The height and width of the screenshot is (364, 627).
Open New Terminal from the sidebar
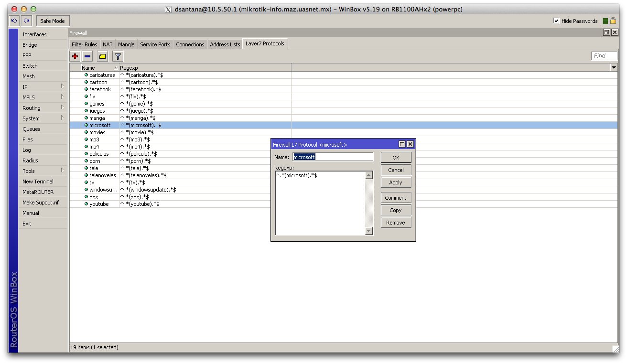(x=38, y=182)
